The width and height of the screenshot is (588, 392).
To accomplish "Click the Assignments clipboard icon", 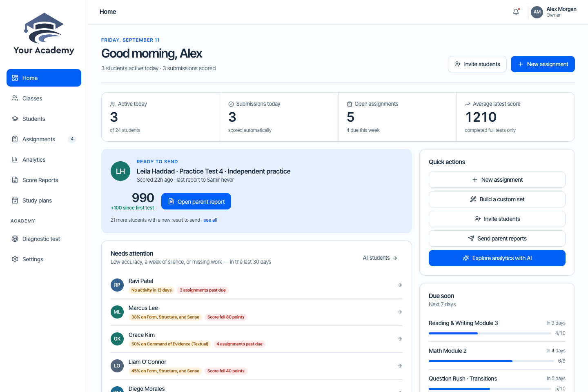I will click(x=15, y=139).
